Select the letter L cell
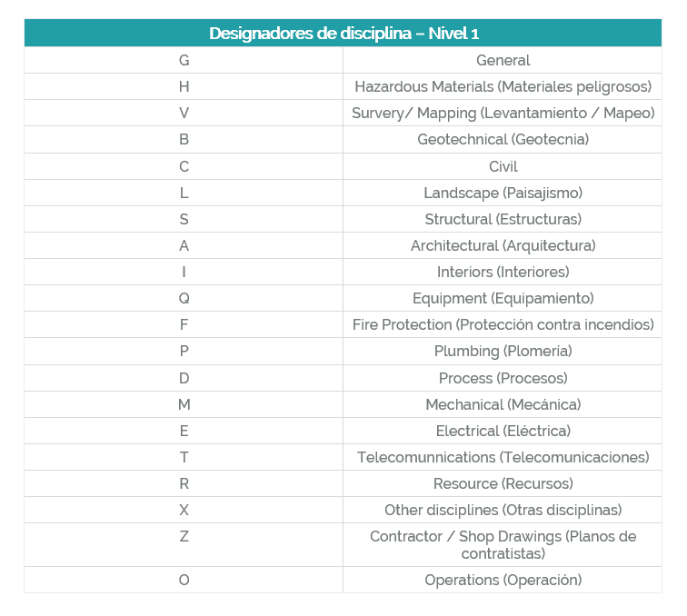The image size is (687, 616). [184, 193]
